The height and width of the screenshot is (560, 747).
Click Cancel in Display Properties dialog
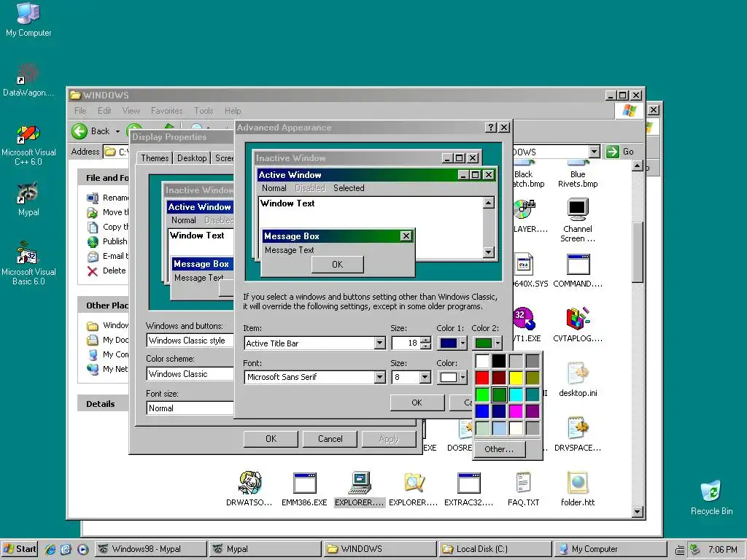pyautogui.click(x=330, y=438)
